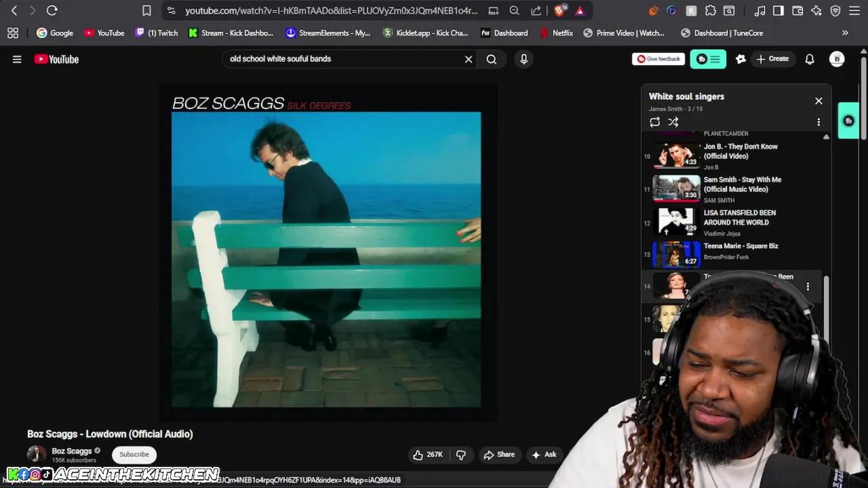Click the browser share page icon
The width and height of the screenshot is (868, 488).
(536, 11)
